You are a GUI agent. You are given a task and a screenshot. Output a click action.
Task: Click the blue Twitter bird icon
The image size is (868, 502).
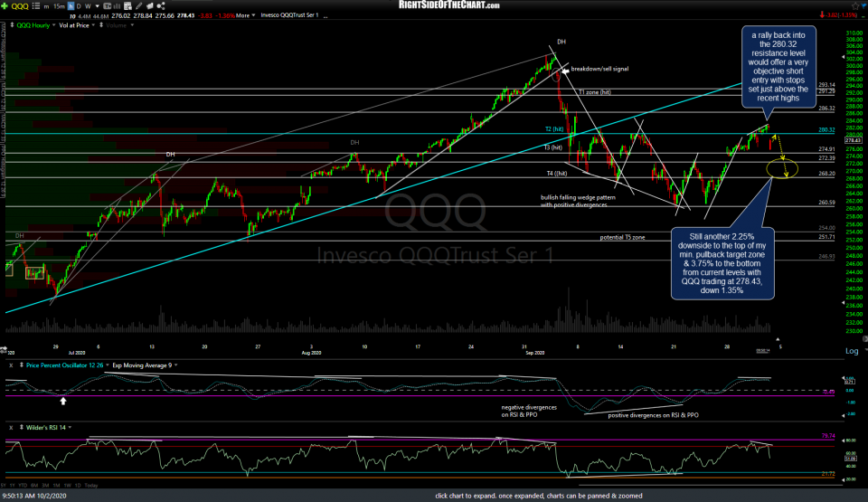tap(864, 5)
